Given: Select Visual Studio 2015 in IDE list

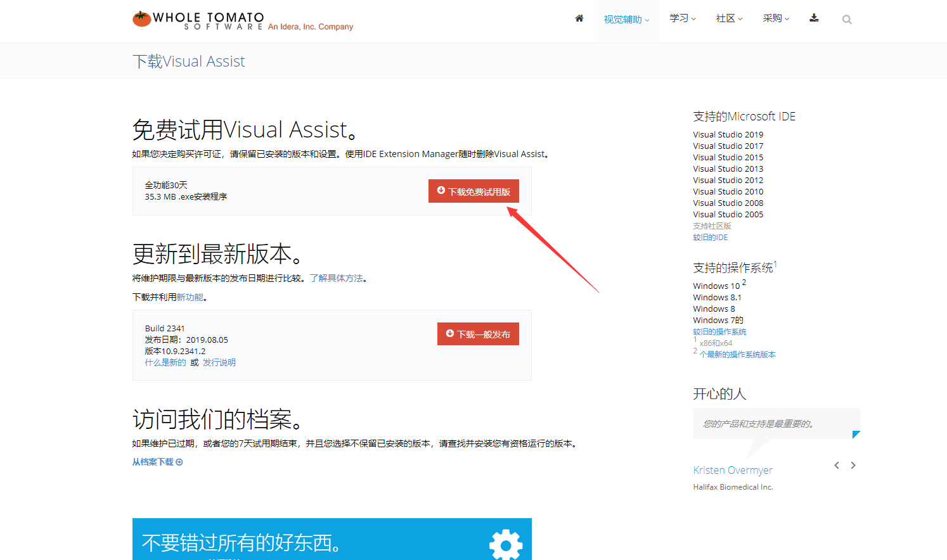Looking at the screenshot, I should pyautogui.click(x=728, y=157).
